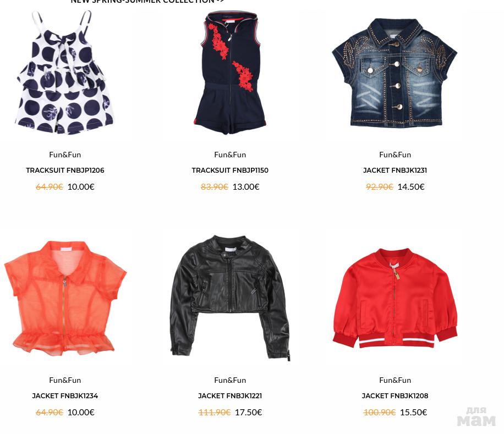Click the 15.50€ sale price
The height and width of the screenshot is (434, 504).
[413, 412]
